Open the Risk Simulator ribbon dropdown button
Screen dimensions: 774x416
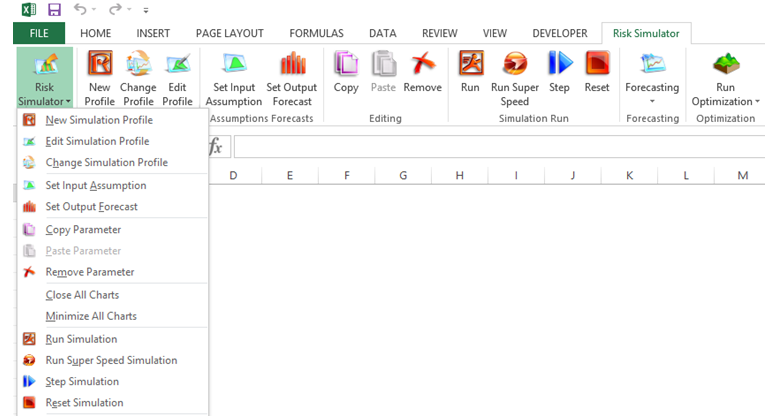(44, 78)
